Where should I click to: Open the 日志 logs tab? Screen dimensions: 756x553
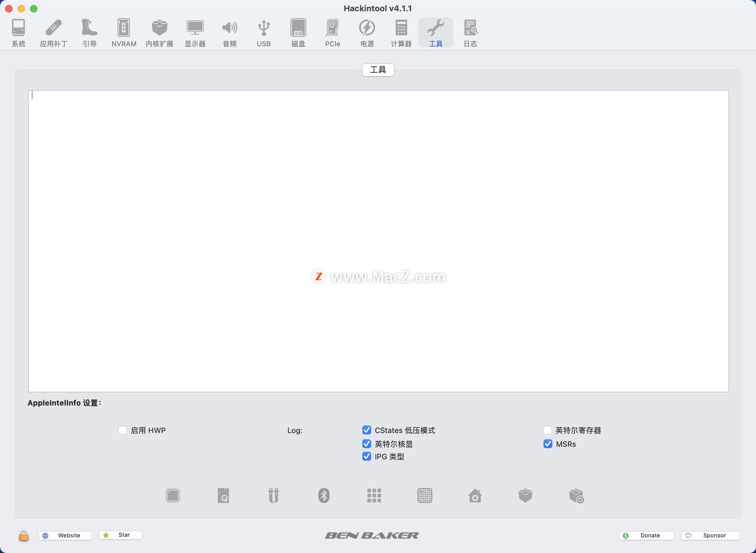[x=470, y=33]
